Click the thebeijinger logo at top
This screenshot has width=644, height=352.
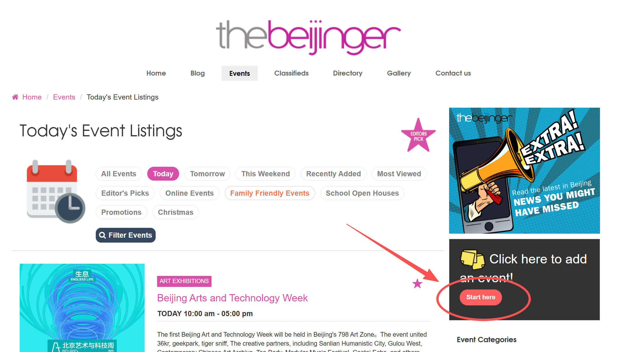(308, 37)
